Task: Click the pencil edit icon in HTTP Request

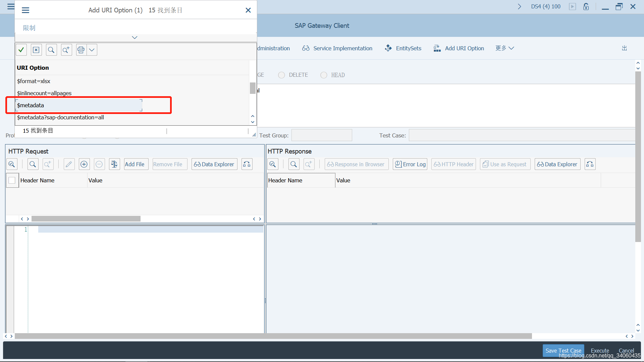Action: tap(69, 164)
